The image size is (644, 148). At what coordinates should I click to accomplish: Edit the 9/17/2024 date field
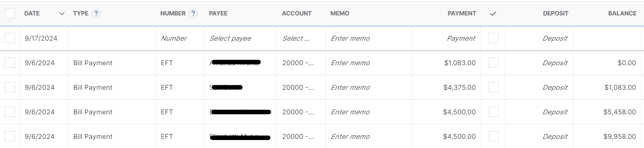point(41,38)
